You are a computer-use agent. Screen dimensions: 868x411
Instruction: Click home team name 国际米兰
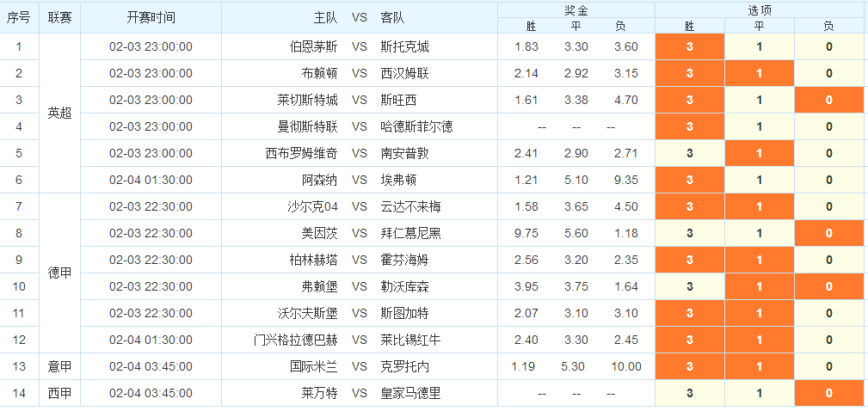pos(313,366)
